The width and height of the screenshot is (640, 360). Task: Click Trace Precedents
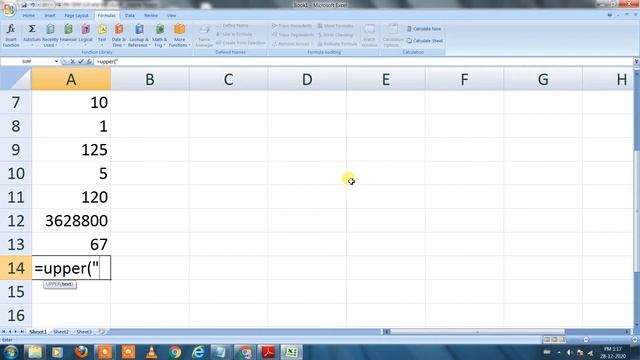292,26
